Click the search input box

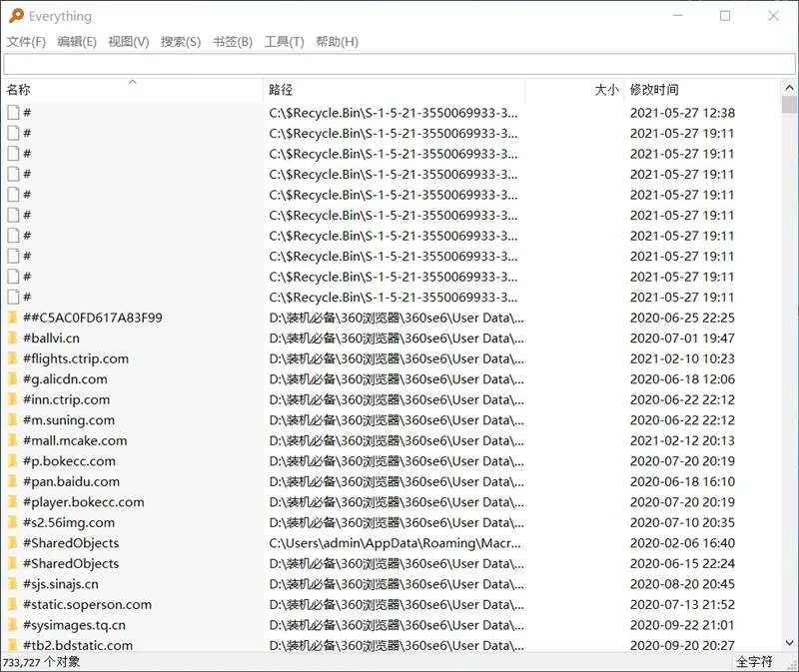point(399,64)
